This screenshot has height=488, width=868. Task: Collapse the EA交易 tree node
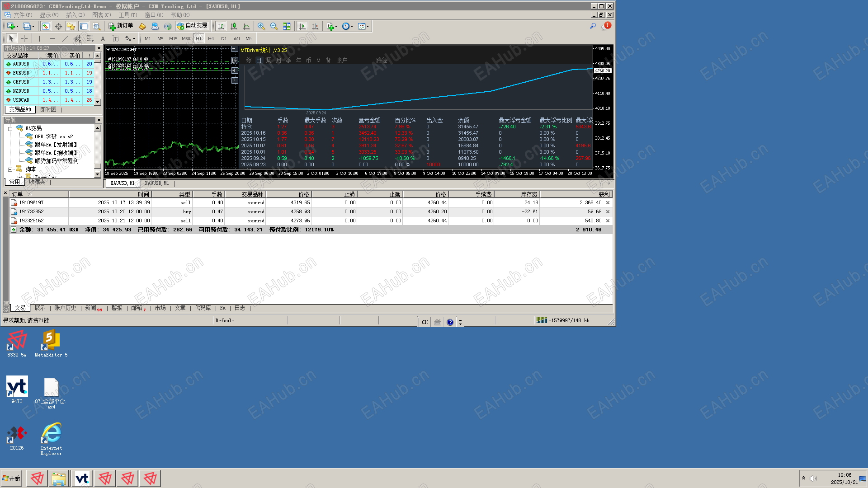10,129
